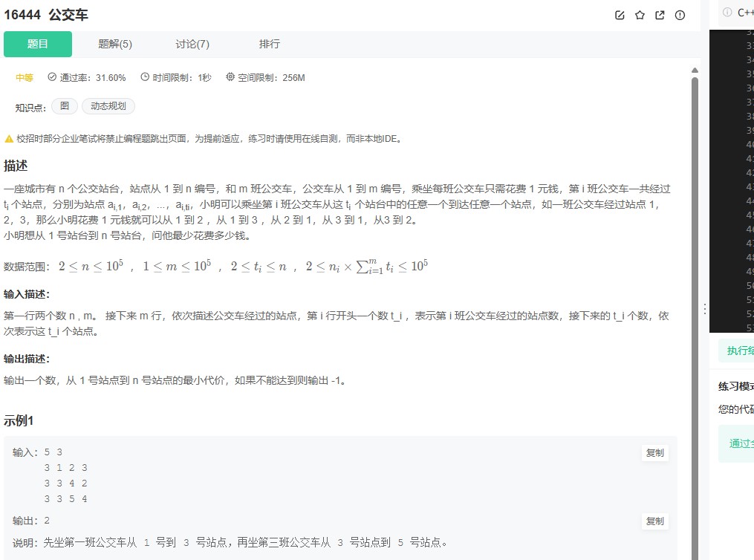Image resolution: width=754 pixels, height=560 pixels.
Task: Click the 数据范围 formula line
Action: [216, 267]
